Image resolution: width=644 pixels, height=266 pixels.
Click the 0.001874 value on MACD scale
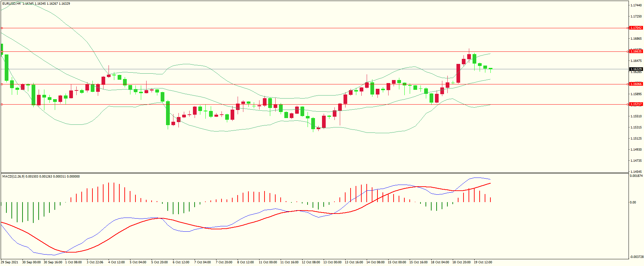click(x=636, y=176)
